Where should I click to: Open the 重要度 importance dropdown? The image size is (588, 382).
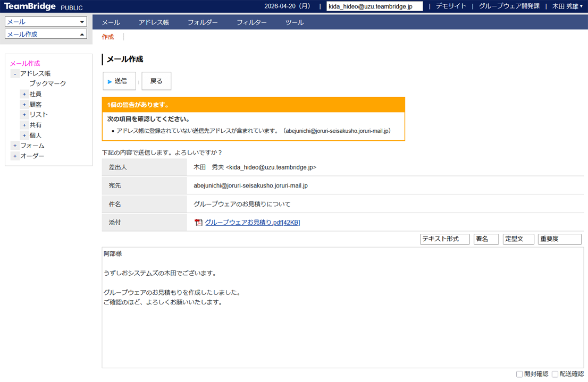pyautogui.click(x=559, y=239)
